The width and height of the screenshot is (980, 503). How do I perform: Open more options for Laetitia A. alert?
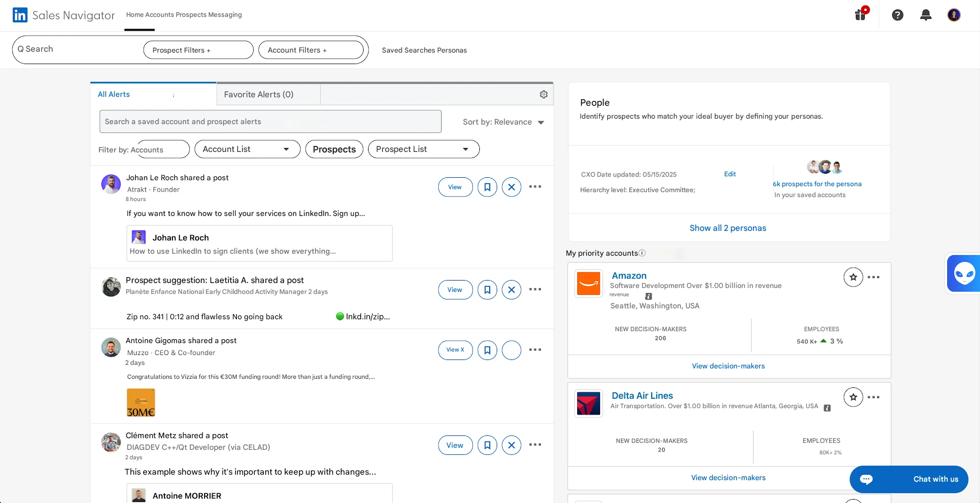535,289
